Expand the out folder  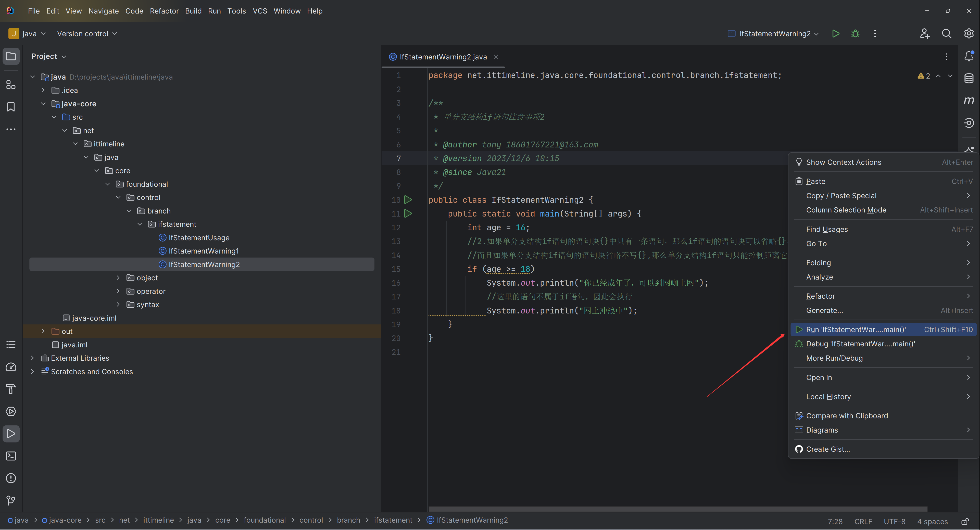click(x=43, y=331)
